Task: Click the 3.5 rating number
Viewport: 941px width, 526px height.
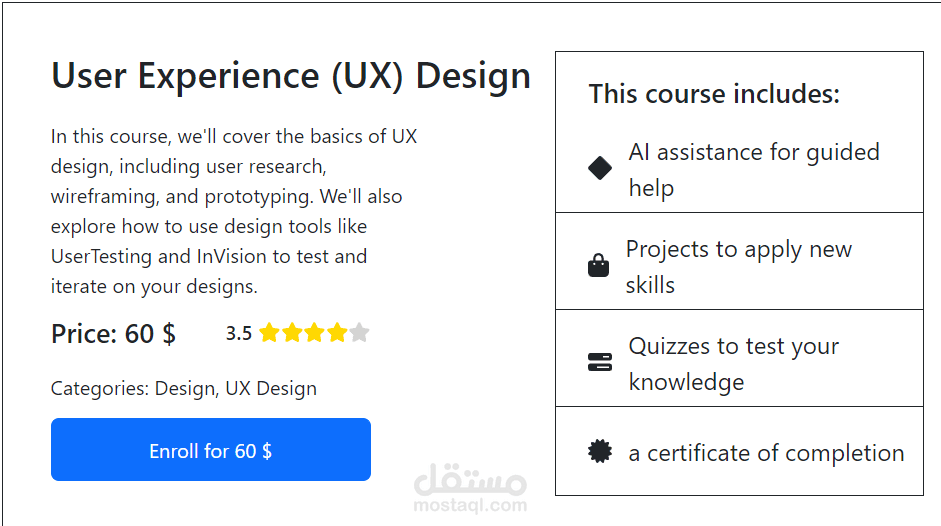Action: point(239,334)
